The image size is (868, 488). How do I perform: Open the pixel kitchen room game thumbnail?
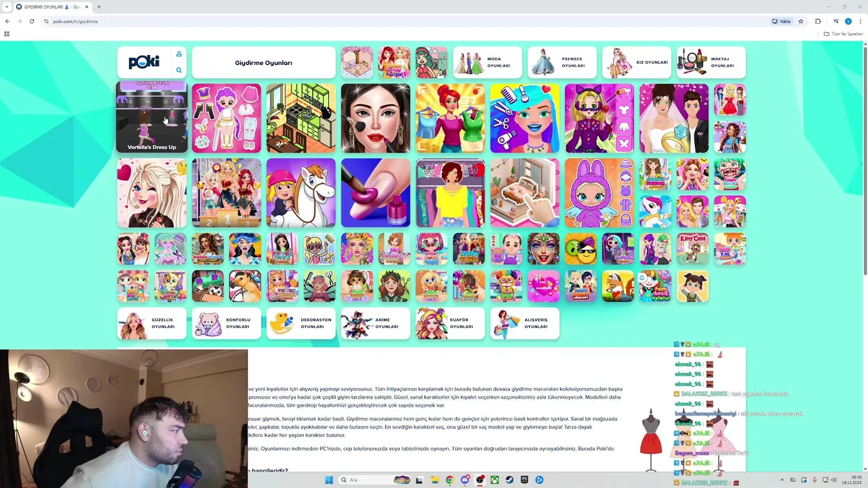[x=301, y=119]
